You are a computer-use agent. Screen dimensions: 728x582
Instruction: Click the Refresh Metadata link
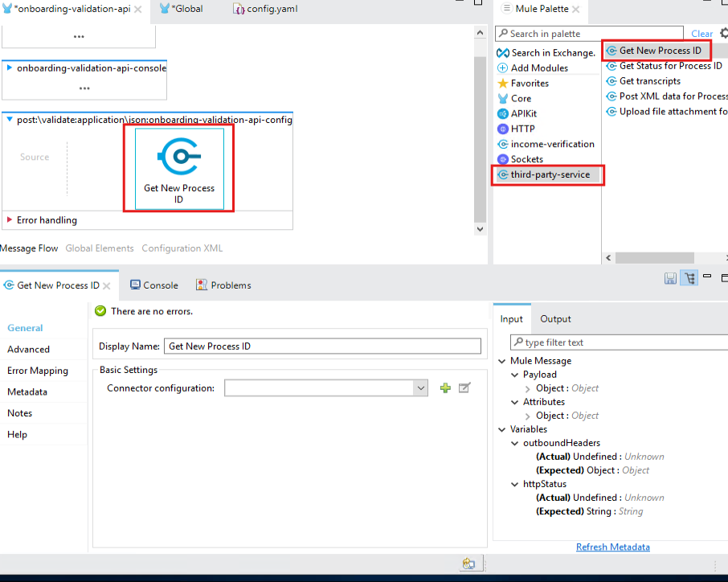pos(612,547)
